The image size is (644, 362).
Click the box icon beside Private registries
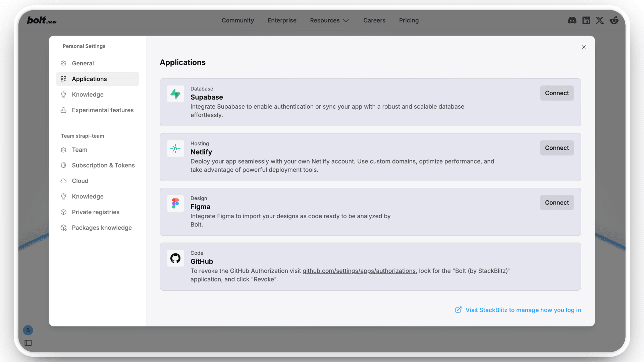63,212
